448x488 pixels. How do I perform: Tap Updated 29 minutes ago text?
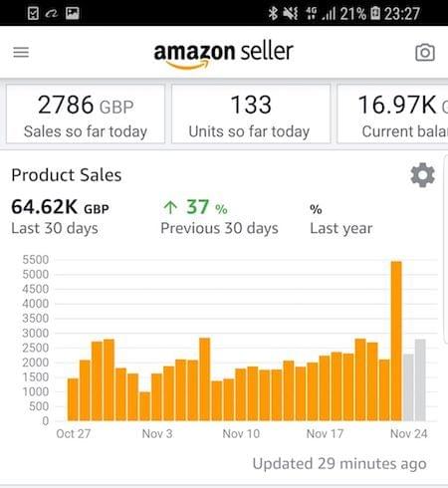point(339,463)
